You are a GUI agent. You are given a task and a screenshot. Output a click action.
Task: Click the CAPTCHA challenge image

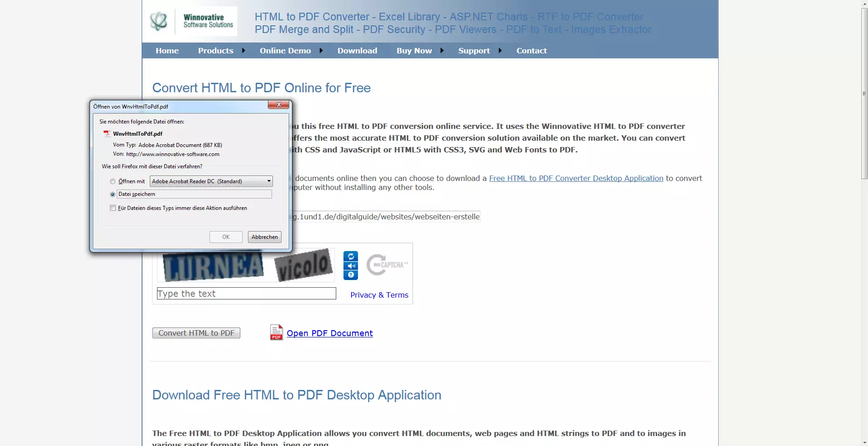click(246, 265)
